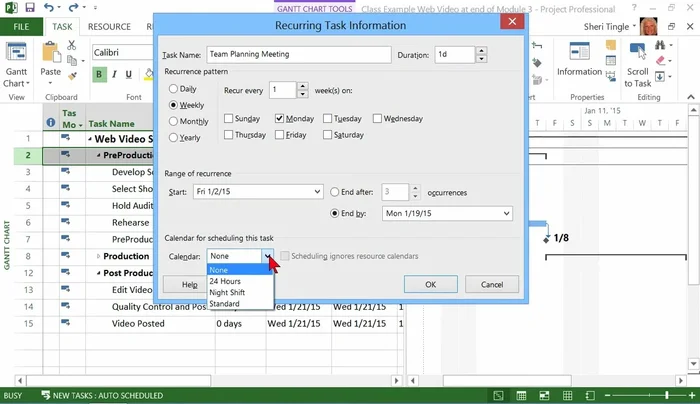
Task: Click the Team Planner view status bar icon
Action: [544, 396]
